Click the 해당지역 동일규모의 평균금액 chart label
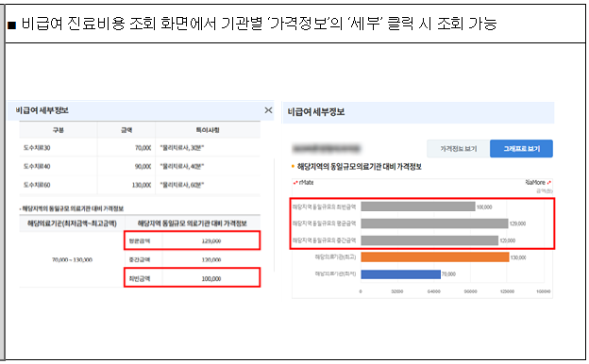This screenshot has height=364, width=589. [x=324, y=223]
